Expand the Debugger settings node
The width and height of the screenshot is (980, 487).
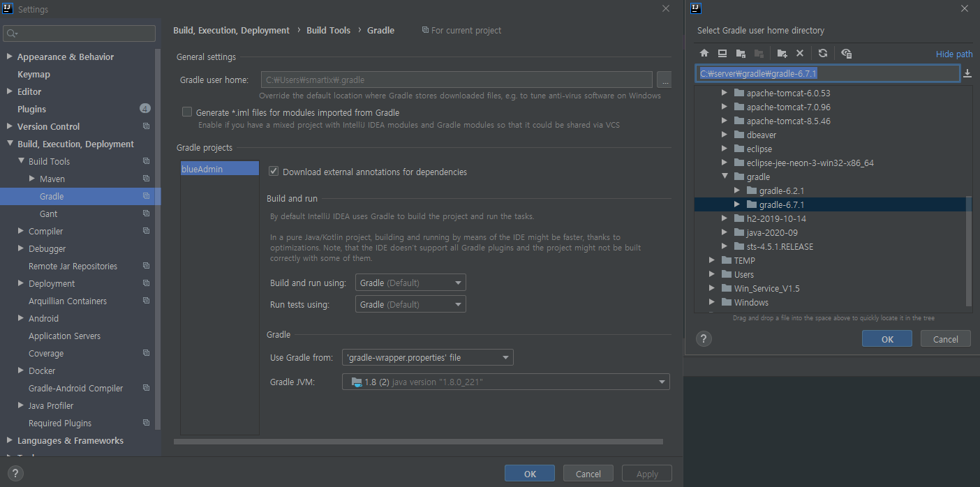tap(21, 248)
